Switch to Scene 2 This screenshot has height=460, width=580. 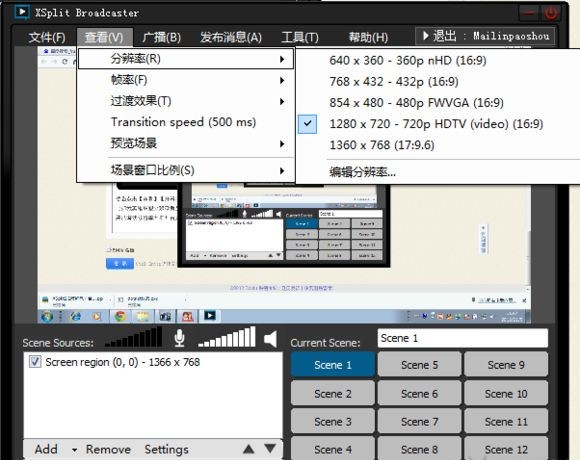pyautogui.click(x=333, y=394)
